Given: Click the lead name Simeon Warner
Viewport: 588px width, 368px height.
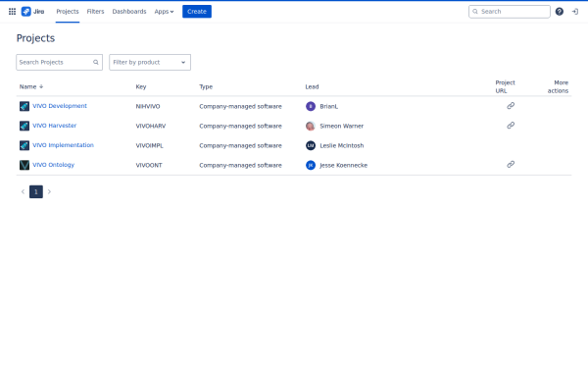Looking at the screenshot, I should click(342, 126).
